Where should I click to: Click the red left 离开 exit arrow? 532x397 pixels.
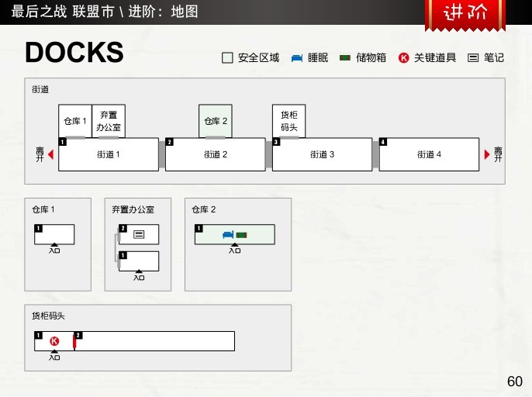click(x=50, y=154)
